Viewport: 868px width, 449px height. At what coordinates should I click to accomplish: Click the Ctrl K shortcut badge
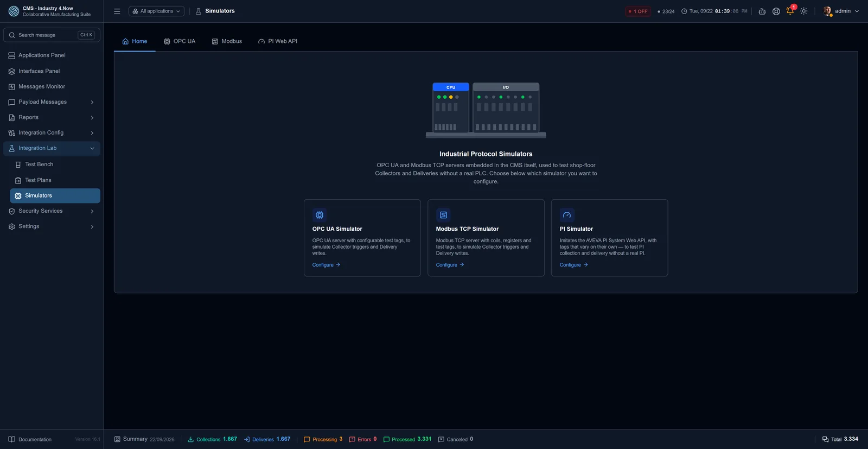tap(86, 35)
